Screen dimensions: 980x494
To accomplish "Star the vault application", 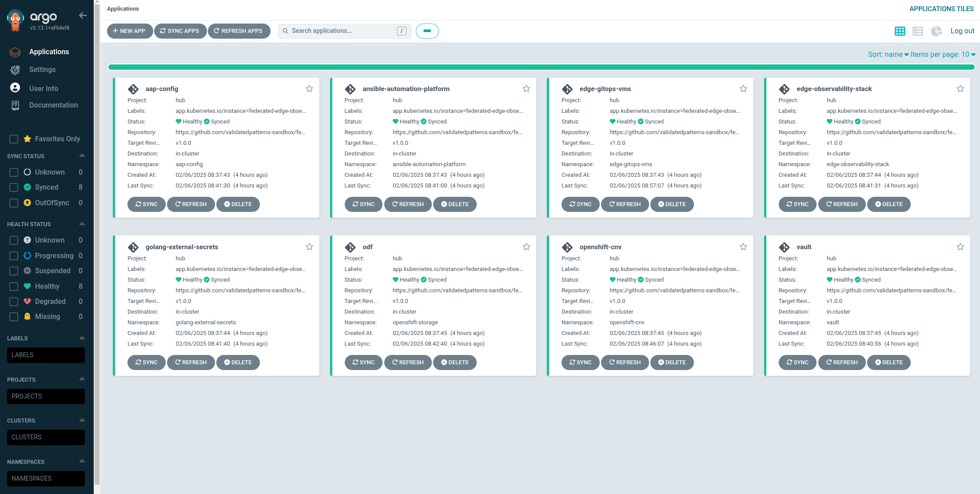I will [x=960, y=247].
